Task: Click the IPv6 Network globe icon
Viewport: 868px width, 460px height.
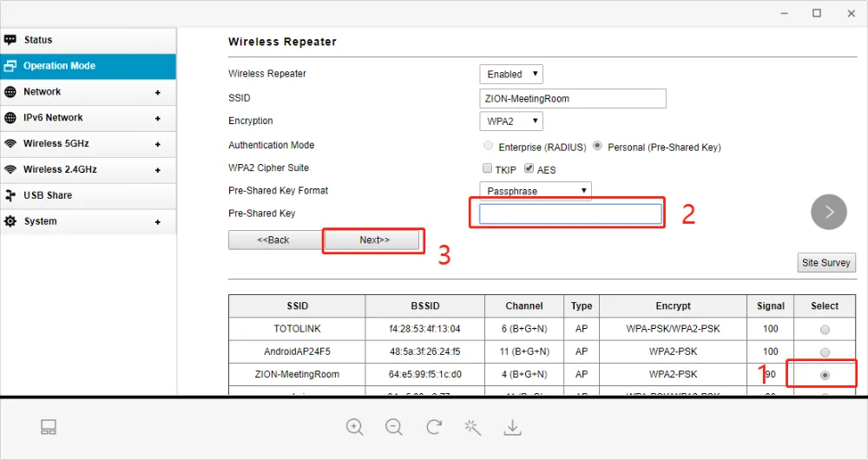Action: (x=10, y=118)
